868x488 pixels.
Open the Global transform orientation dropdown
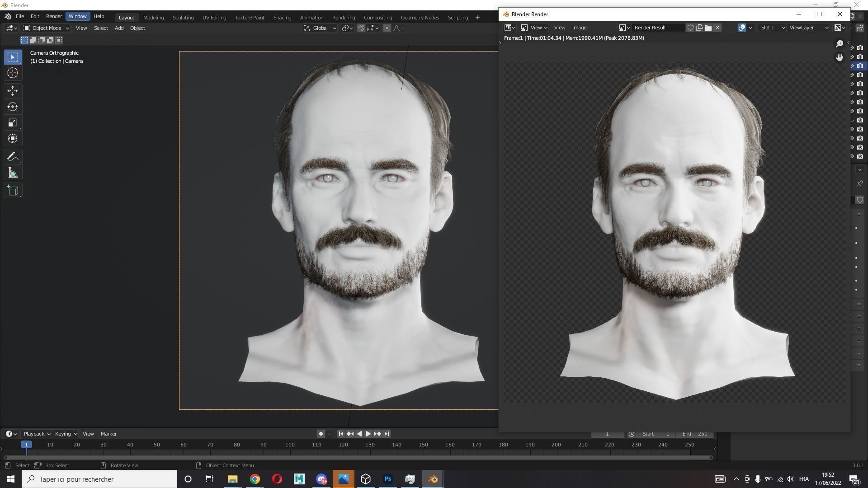point(320,28)
